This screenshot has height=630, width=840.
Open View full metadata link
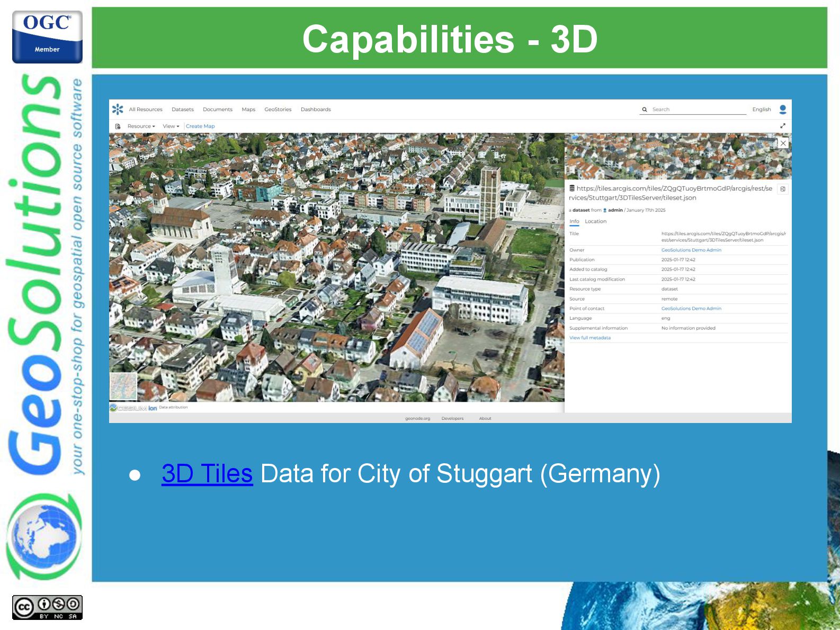tap(590, 338)
